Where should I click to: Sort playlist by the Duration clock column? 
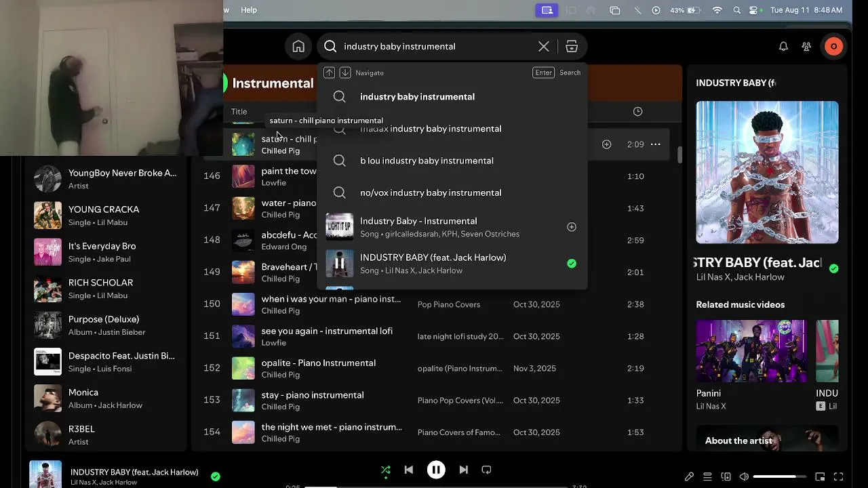[637, 111]
